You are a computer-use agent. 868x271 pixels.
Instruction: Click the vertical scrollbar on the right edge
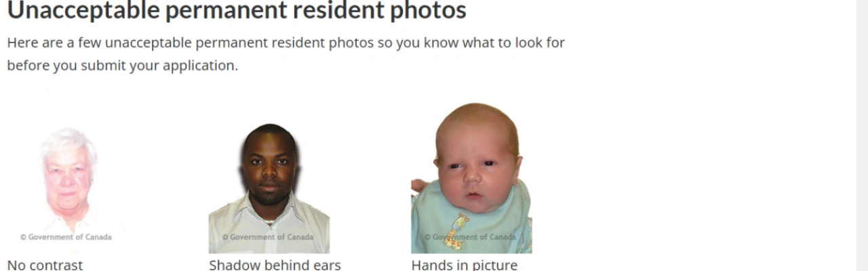pos(863,135)
